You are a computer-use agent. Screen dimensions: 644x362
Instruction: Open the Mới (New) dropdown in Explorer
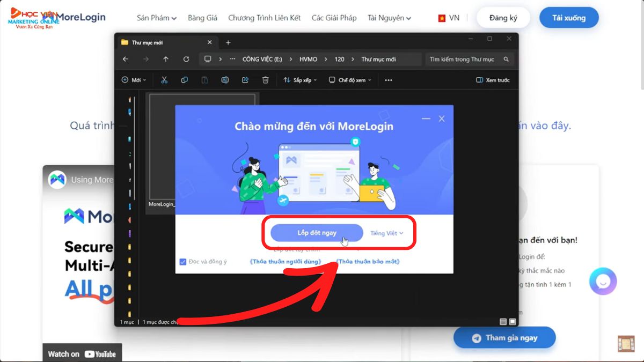[x=134, y=80]
